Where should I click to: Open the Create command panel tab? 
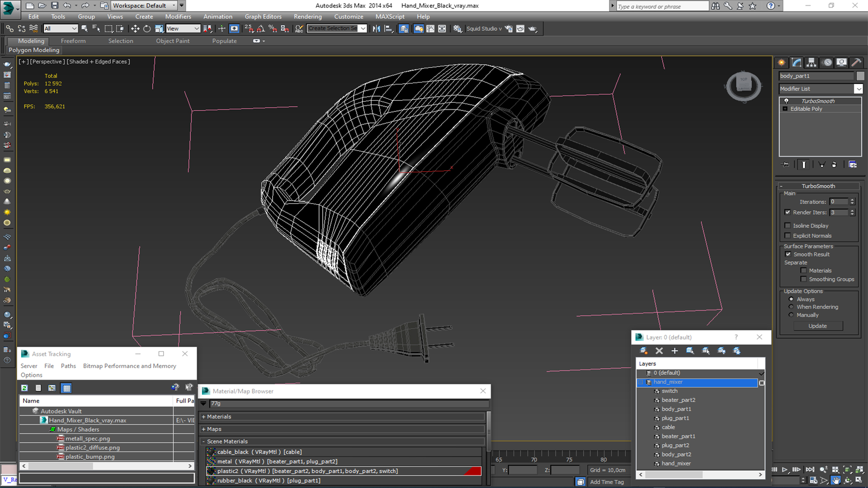[x=782, y=62]
